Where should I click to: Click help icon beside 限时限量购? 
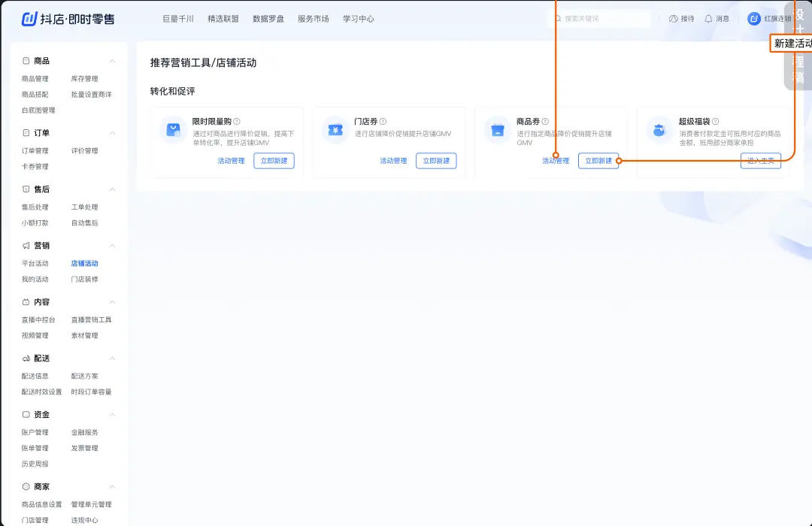[x=237, y=122]
